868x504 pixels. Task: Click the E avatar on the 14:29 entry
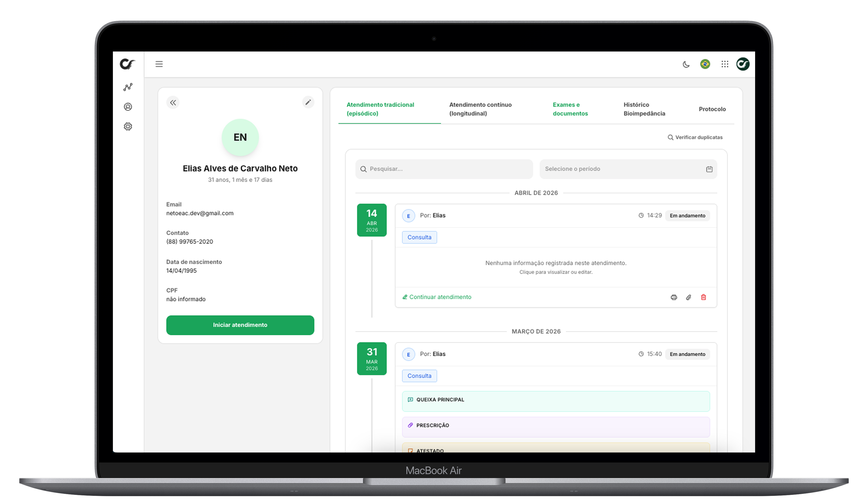[x=408, y=216]
